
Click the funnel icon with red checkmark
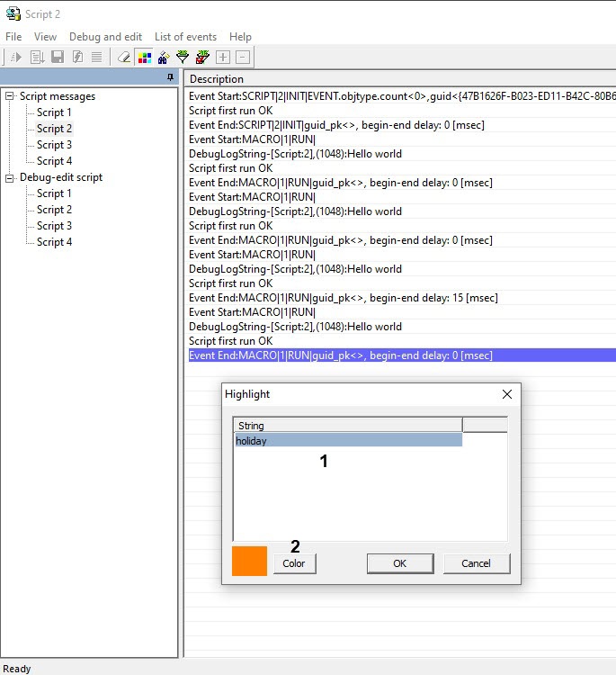click(202, 57)
